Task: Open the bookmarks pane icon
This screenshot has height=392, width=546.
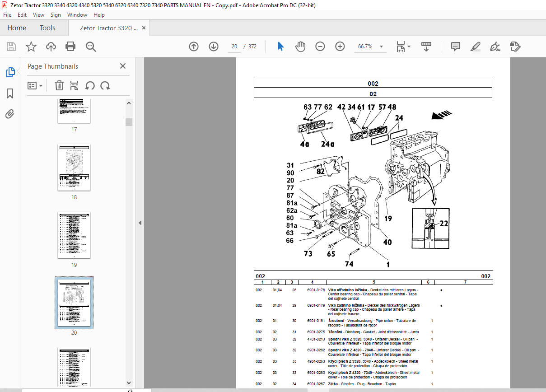Action: click(10, 93)
